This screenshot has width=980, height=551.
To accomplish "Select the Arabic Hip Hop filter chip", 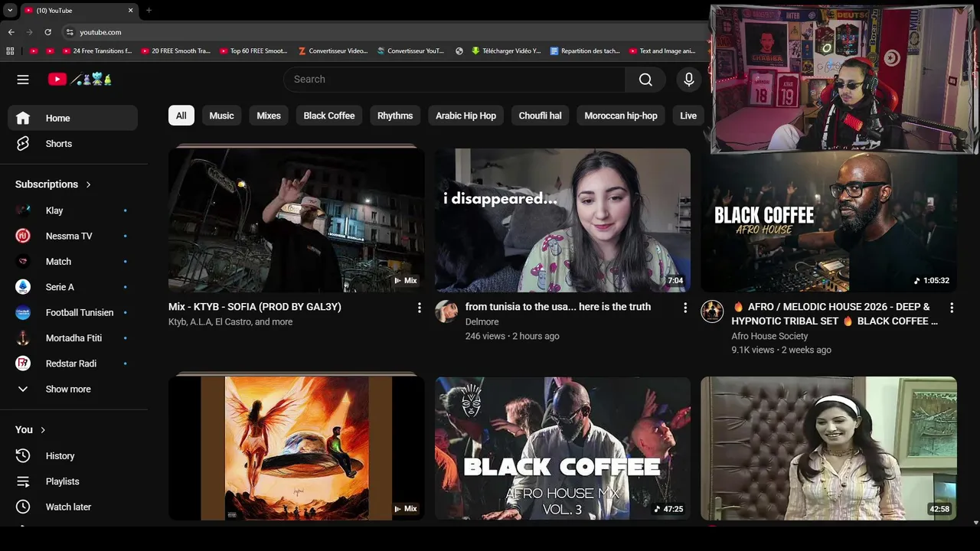I will tap(465, 116).
